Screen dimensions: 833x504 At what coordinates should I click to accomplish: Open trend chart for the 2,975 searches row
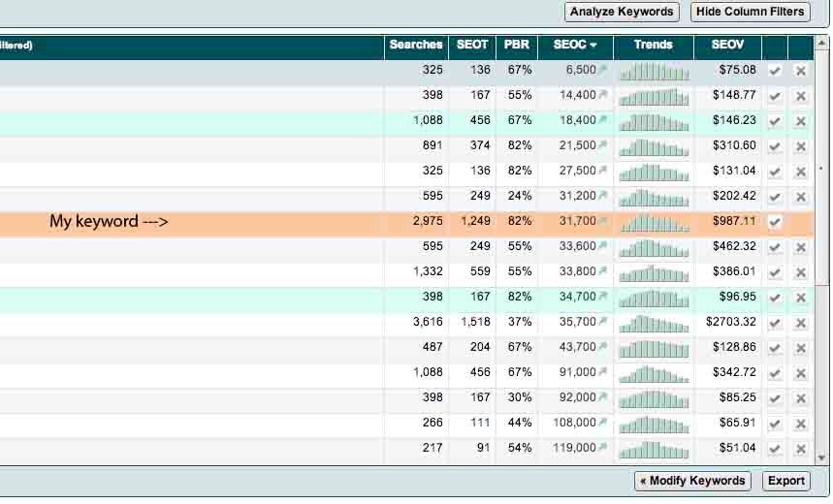[x=654, y=222]
